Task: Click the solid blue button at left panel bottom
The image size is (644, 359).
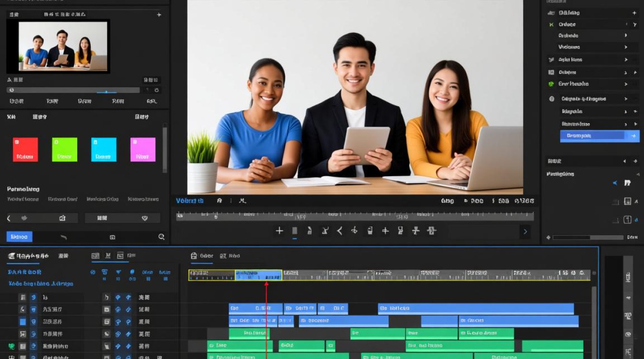Action: pyautogui.click(x=19, y=236)
